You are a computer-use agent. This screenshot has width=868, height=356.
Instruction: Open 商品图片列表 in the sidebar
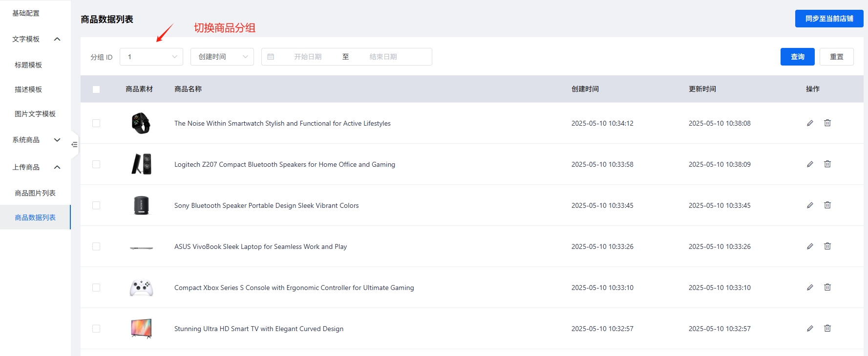point(35,193)
